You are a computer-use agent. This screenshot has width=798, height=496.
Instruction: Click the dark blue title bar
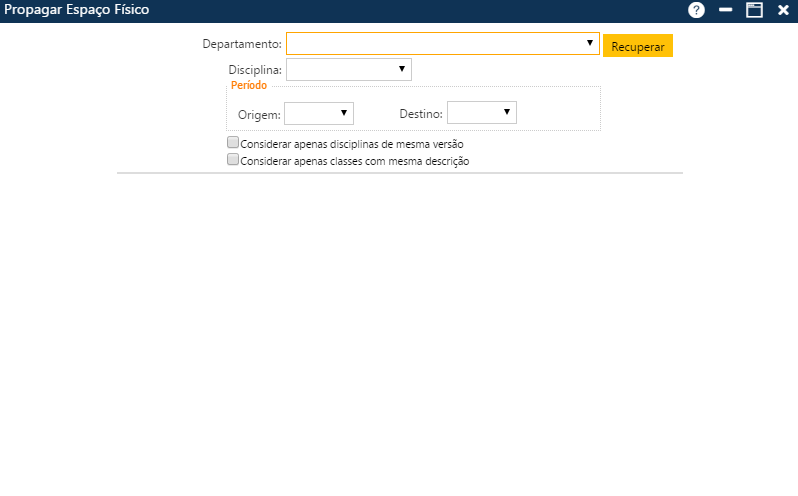point(400,10)
